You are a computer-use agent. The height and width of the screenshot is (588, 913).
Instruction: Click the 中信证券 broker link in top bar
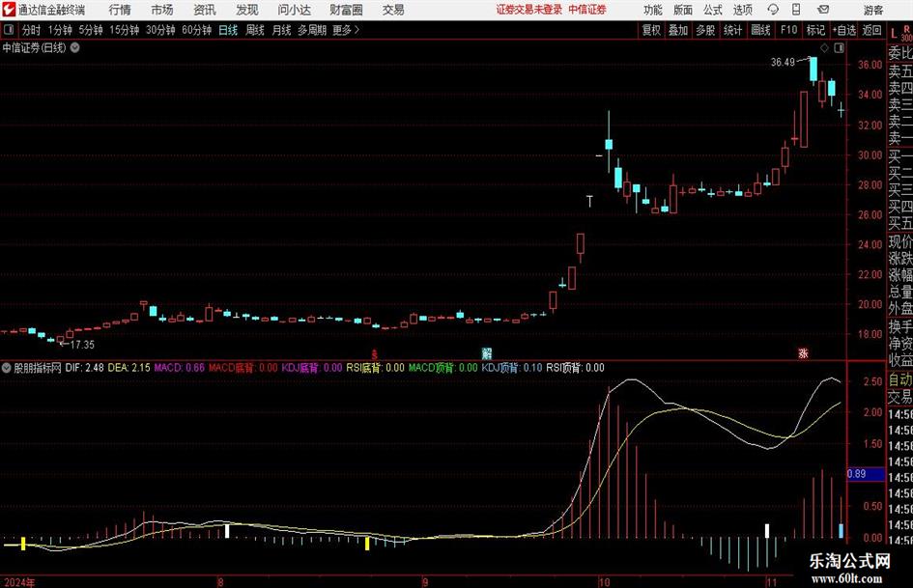point(587,10)
